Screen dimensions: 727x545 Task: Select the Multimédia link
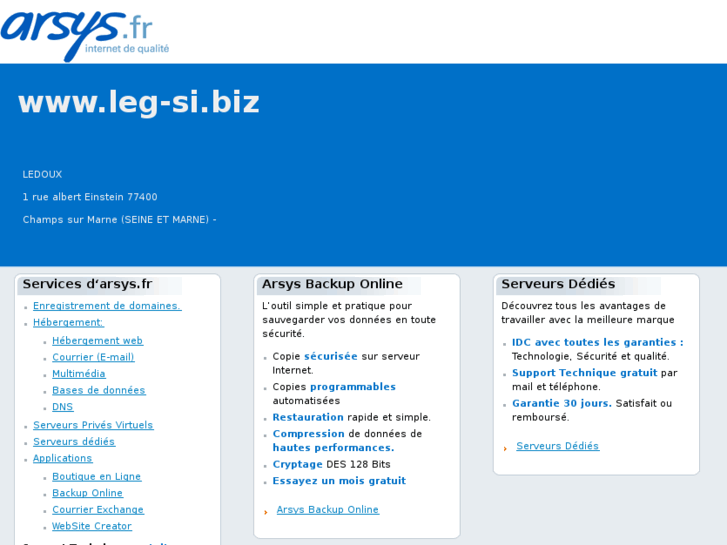pos(79,373)
